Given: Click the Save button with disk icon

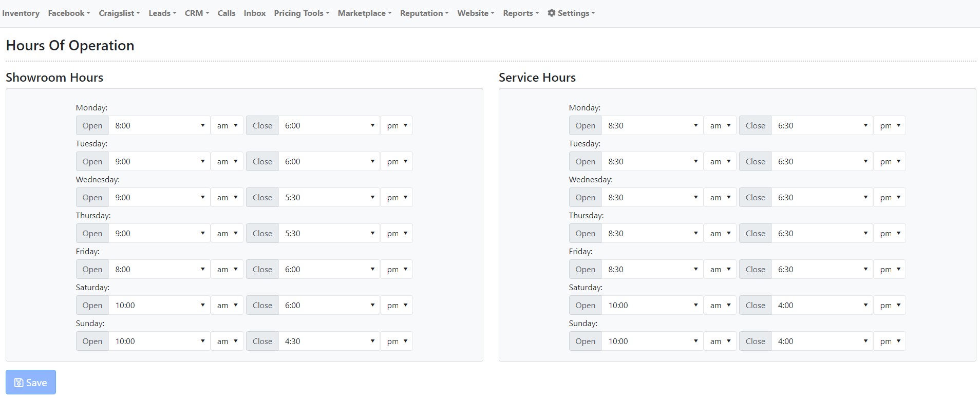Looking at the screenshot, I should [31, 383].
